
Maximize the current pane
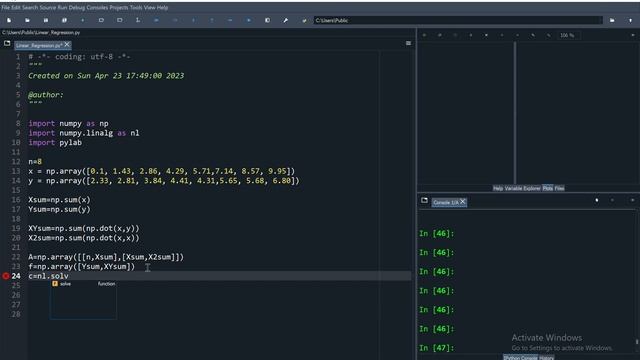pyautogui.click(x=267, y=20)
